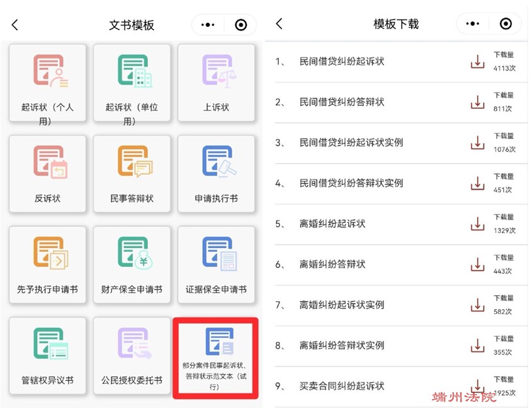
Task: Download 离婚纠纷起诉状 template
Action: point(477,224)
